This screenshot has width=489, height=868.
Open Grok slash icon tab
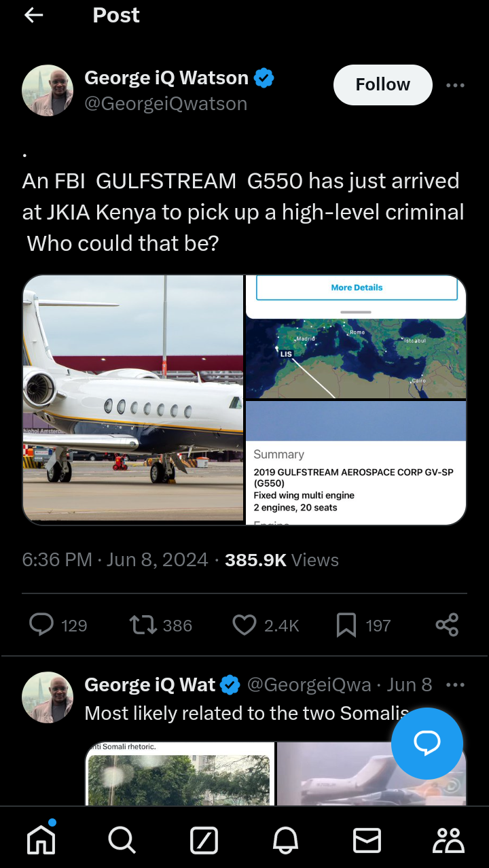tap(204, 841)
